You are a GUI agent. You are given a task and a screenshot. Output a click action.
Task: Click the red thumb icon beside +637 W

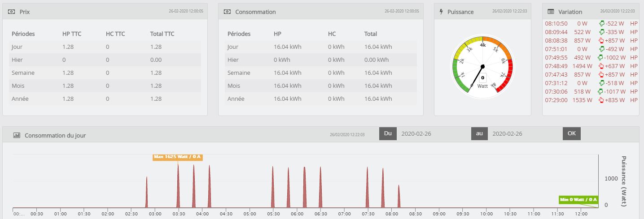coord(601,66)
